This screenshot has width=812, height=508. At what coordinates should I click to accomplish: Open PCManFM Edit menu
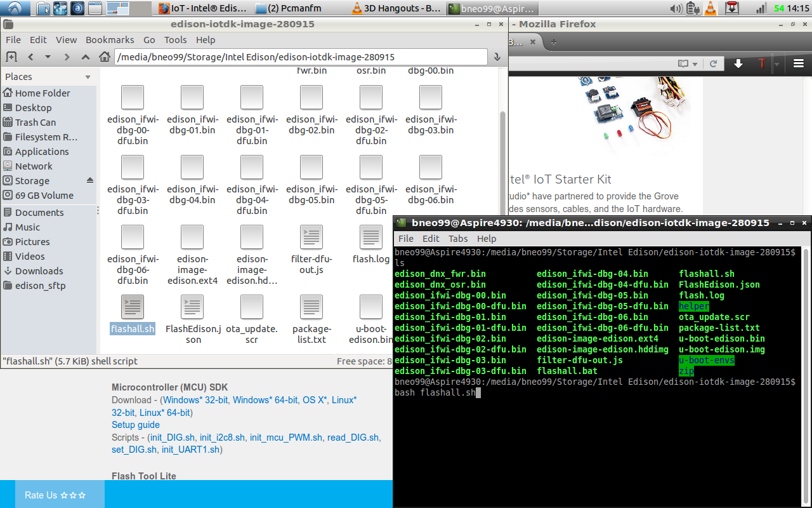38,39
